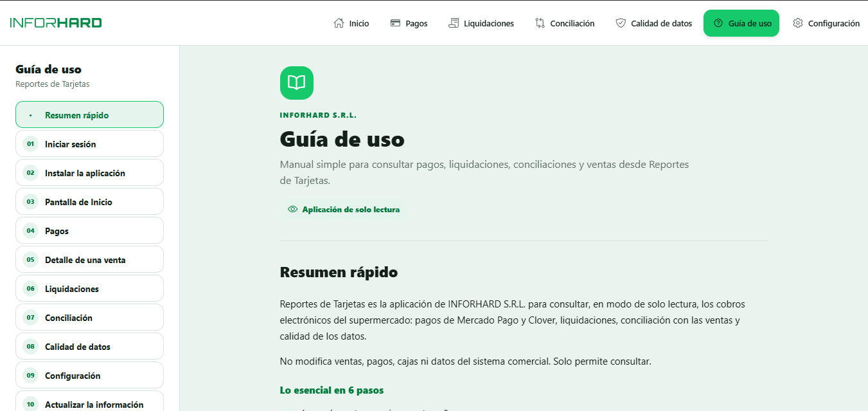Click the house icon next to Inicio
868x411 pixels.
click(339, 23)
